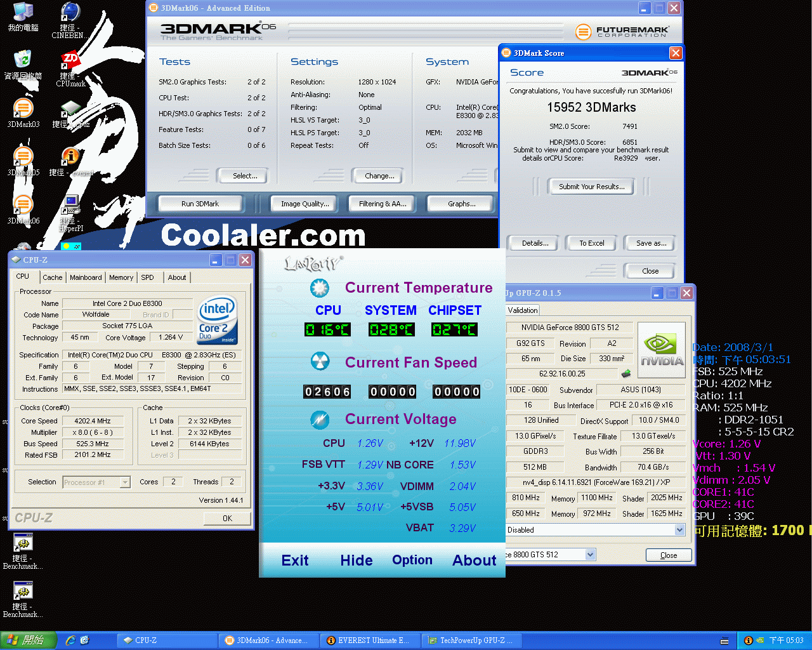The height and width of the screenshot is (650, 812).
Task: Expand the Disabled dropdown in GPU-Z
Action: click(679, 529)
